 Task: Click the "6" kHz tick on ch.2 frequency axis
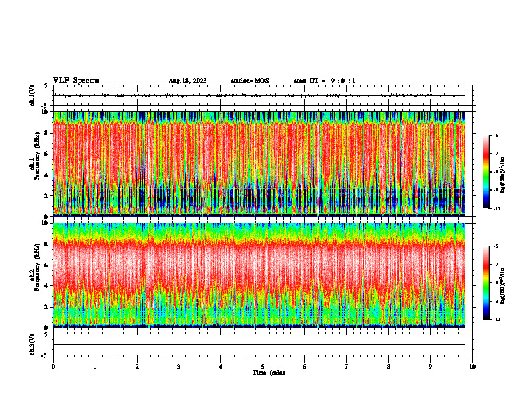(46, 265)
